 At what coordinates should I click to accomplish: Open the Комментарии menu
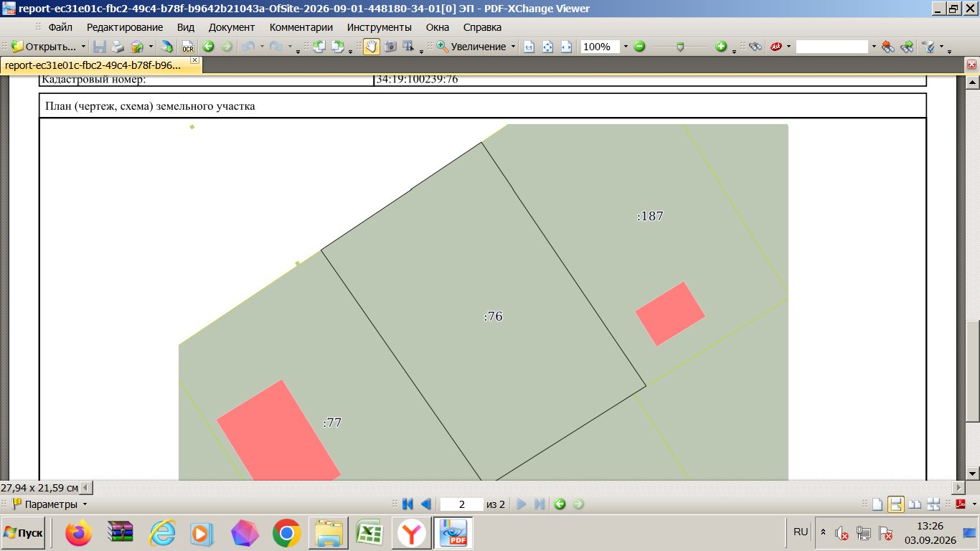pyautogui.click(x=301, y=27)
